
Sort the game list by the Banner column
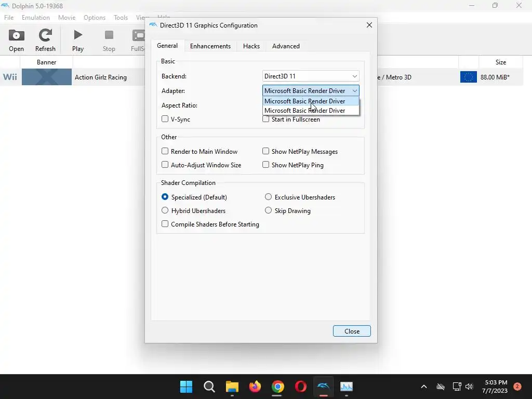pos(46,62)
